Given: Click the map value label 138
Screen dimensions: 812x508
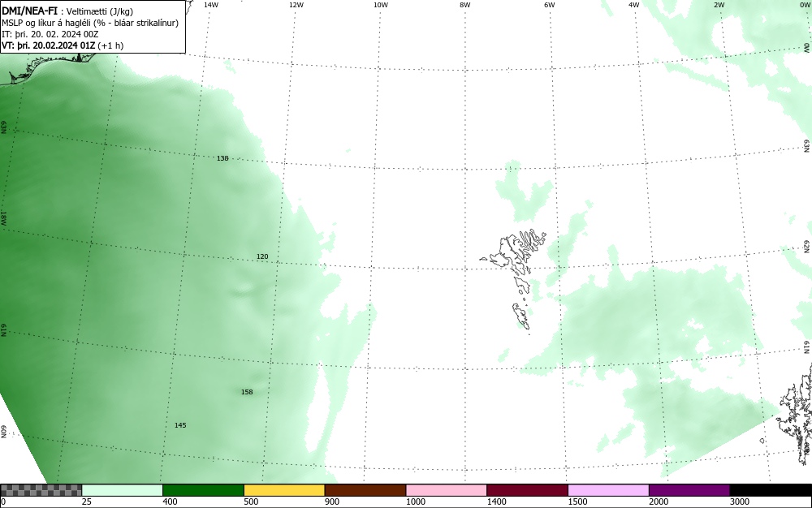Looking at the screenshot, I should (222, 158).
